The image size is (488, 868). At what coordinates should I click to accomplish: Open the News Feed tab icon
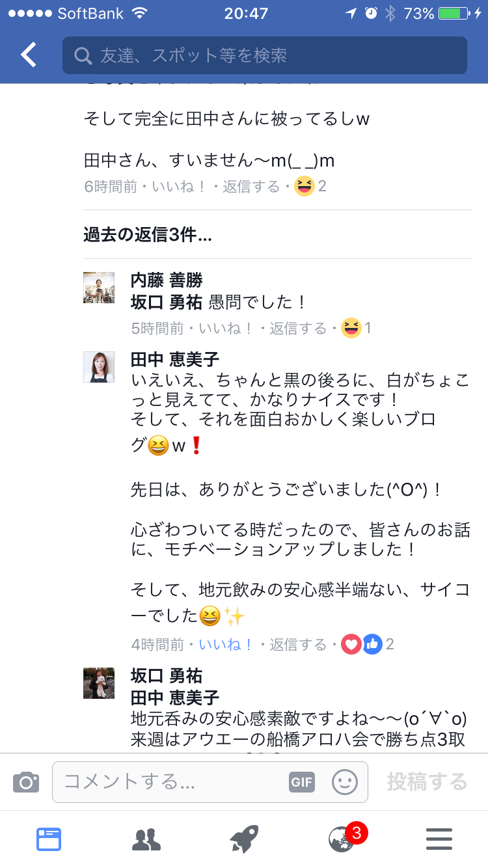pyautogui.click(x=49, y=839)
